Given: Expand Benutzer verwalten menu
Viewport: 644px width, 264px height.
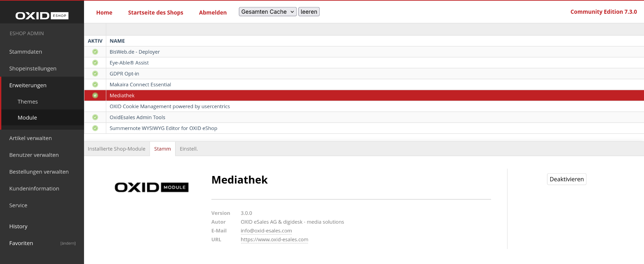Looking at the screenshot, I should click(34, 155).
